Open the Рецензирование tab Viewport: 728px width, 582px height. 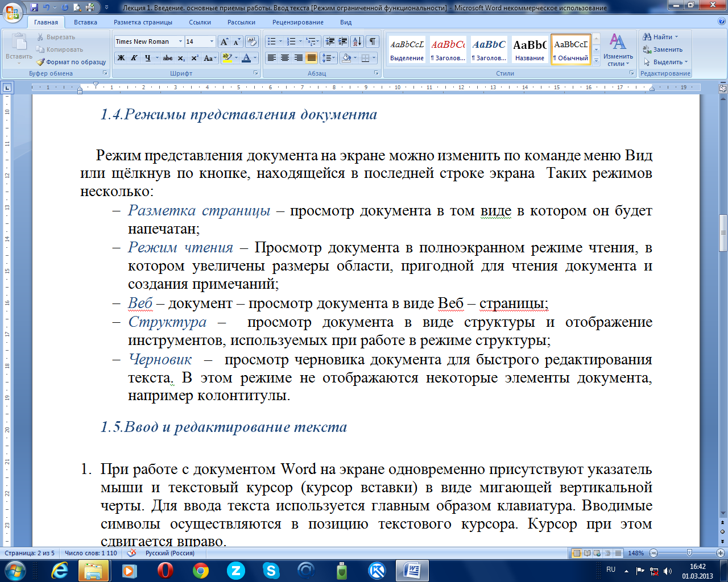298,22
